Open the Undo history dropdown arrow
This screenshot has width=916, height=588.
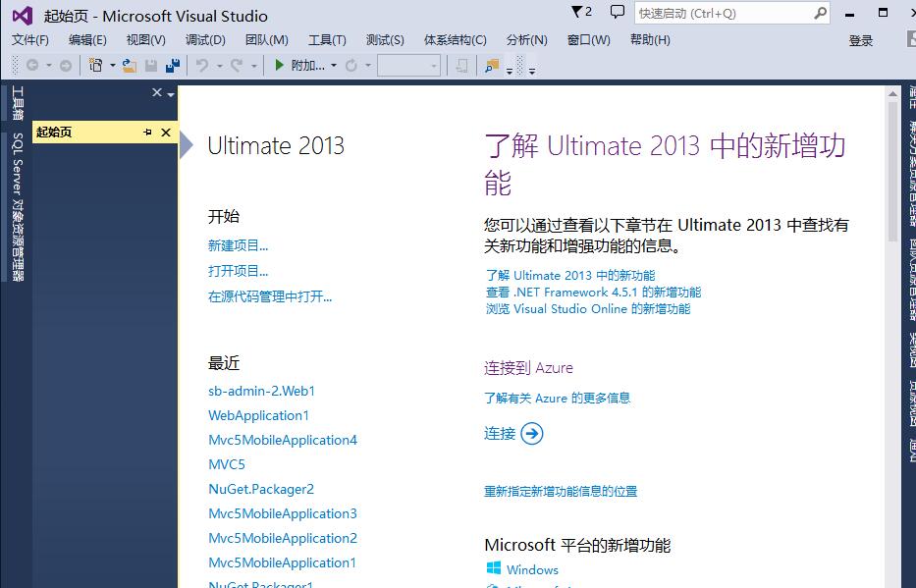click(x=220, y=66)
